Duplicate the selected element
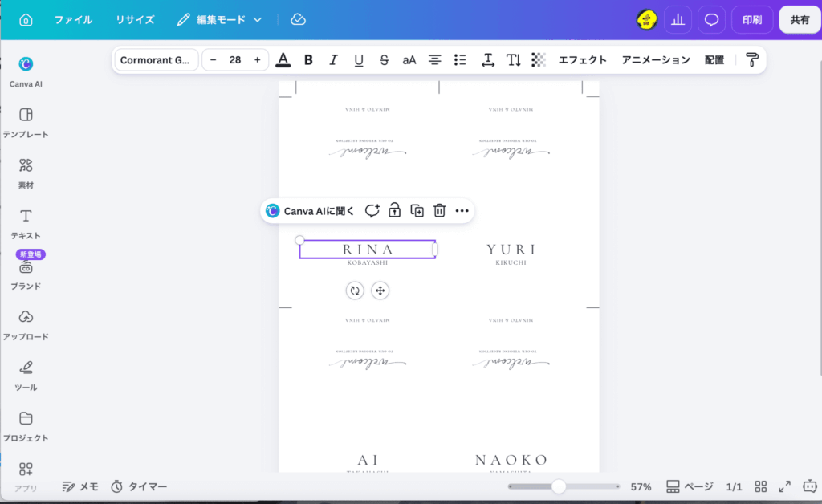Viewport: 822px width, 504px height. click(x=417, y=210)
